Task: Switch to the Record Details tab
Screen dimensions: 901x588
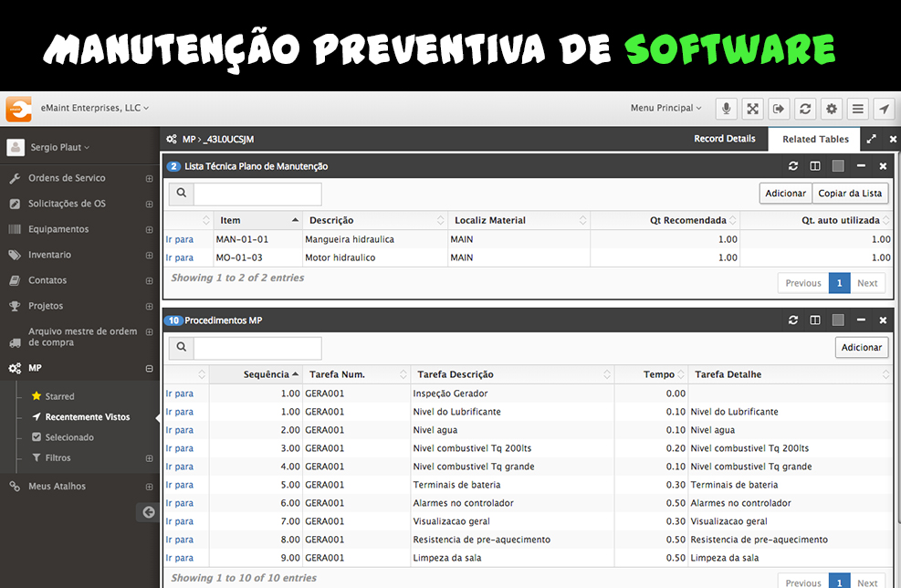Action: click(x=724, y=139)
